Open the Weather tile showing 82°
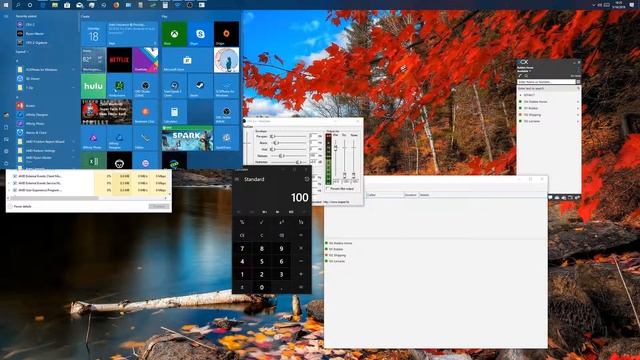 pos(93,60)
